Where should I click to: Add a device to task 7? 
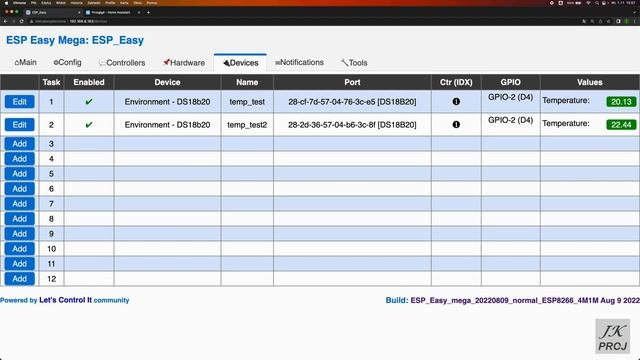pyautogui.click(x=20, y=204)
